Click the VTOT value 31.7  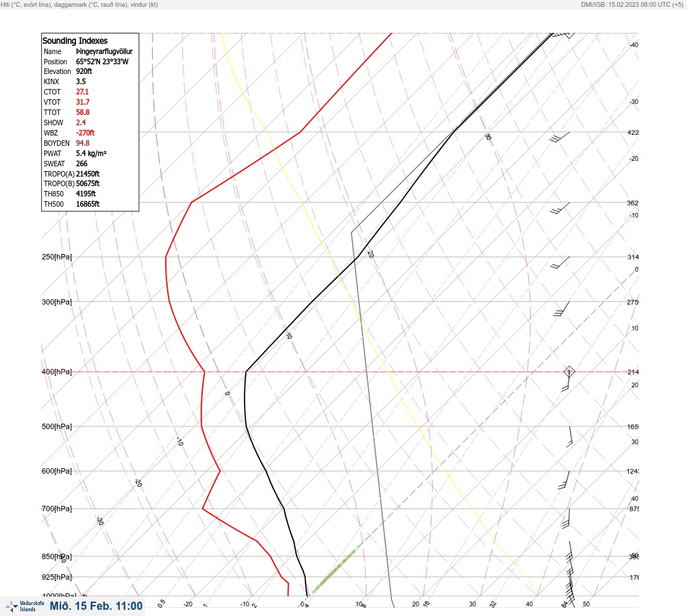pos(83,102)
